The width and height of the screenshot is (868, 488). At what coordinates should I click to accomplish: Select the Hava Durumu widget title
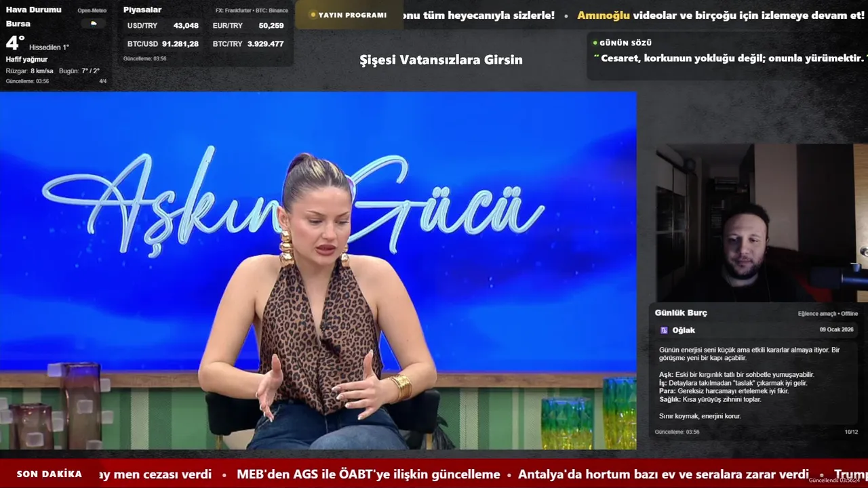click(33, 9)
